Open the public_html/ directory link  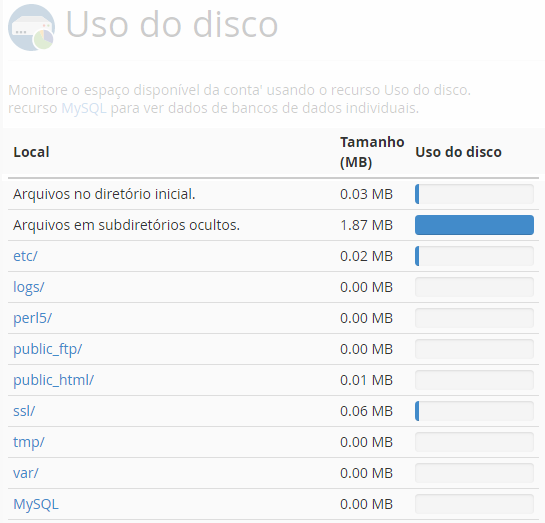click(x=54, y=380)
